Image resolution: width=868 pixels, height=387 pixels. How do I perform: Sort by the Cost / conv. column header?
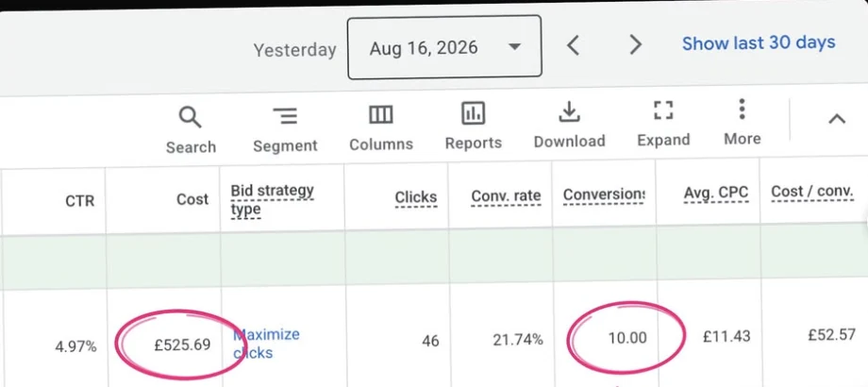(811, 192)
